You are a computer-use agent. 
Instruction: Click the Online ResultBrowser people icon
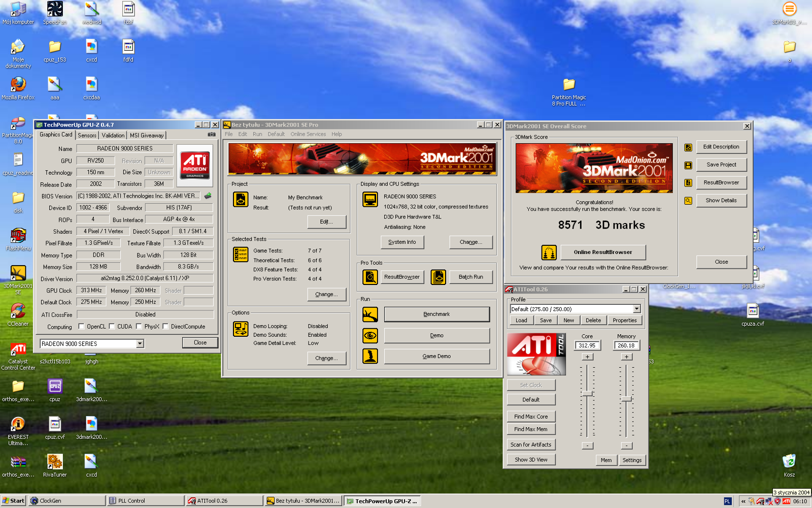pos(549,252)
